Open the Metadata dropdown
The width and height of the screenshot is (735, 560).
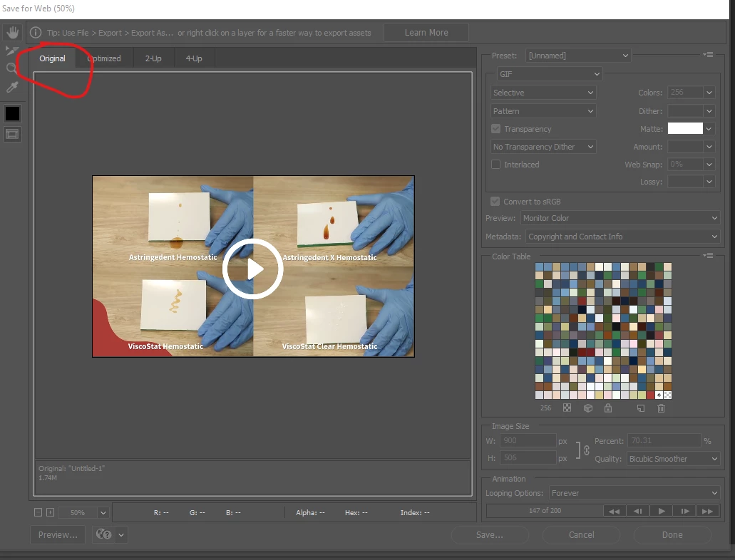pos(622,237)
